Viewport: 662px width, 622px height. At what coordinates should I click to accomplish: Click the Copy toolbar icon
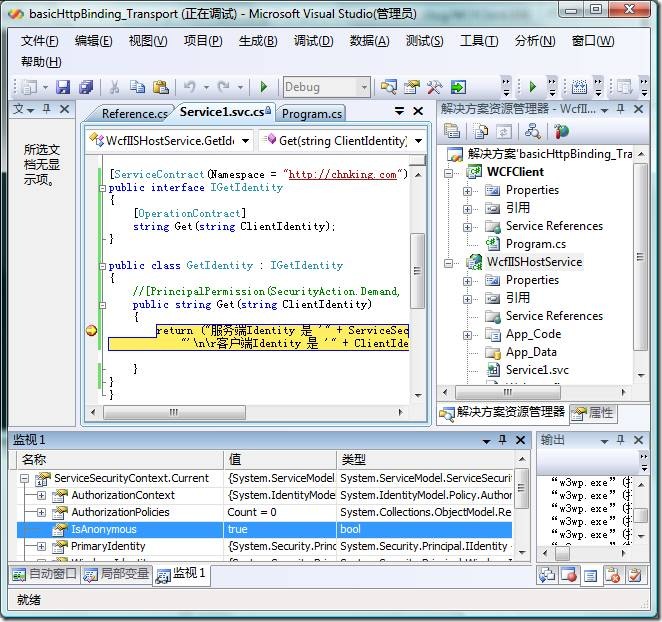tap(137, 87)
